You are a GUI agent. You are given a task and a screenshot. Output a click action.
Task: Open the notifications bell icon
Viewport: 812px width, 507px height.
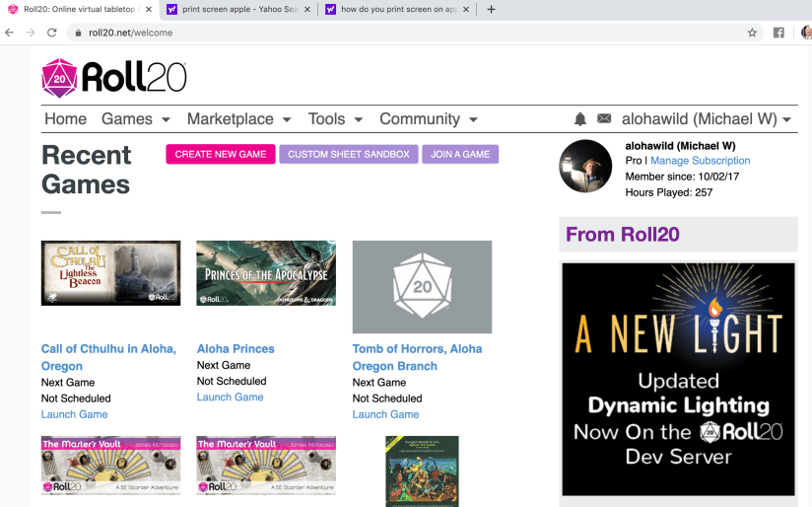tap(579, 119)
